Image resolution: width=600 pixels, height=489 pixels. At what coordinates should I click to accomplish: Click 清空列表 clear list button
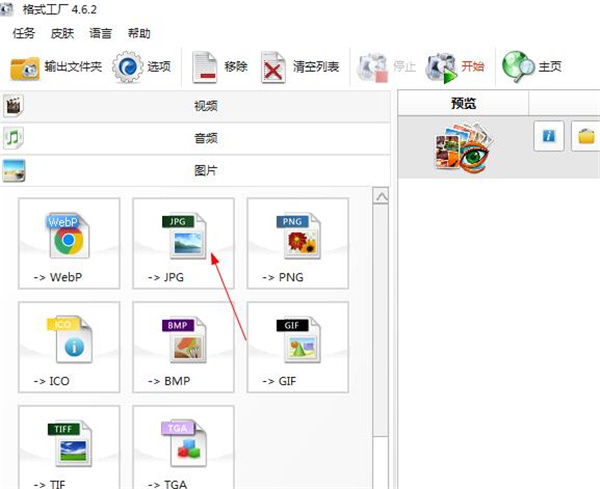click(x=301, y=67)
